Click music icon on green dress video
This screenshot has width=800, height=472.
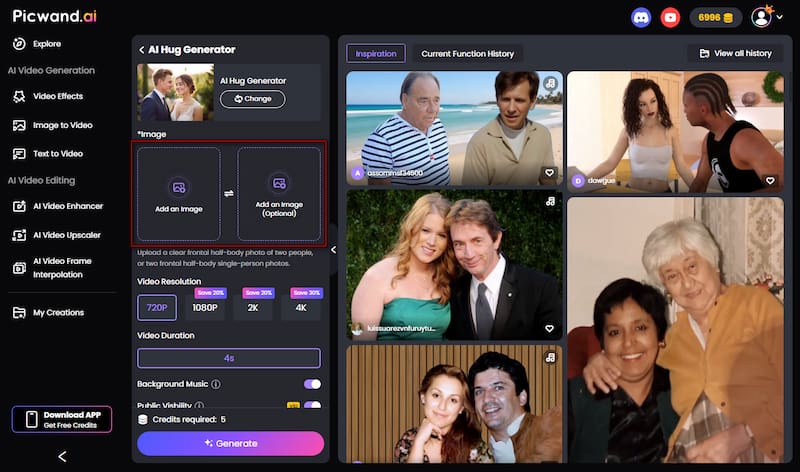click(550, 202)
